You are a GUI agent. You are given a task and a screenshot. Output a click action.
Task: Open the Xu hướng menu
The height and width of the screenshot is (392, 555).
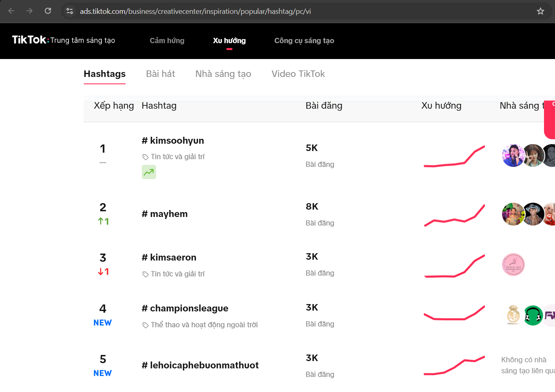229,41
